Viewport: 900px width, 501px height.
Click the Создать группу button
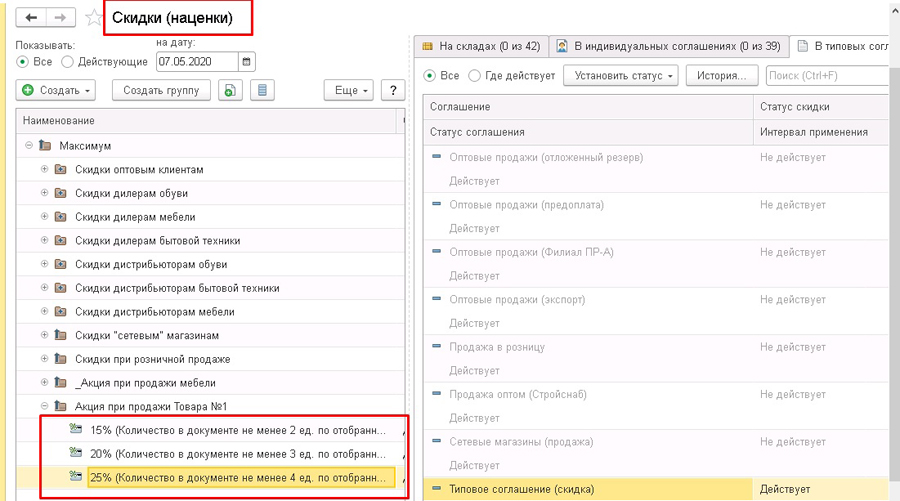[160, 91]
